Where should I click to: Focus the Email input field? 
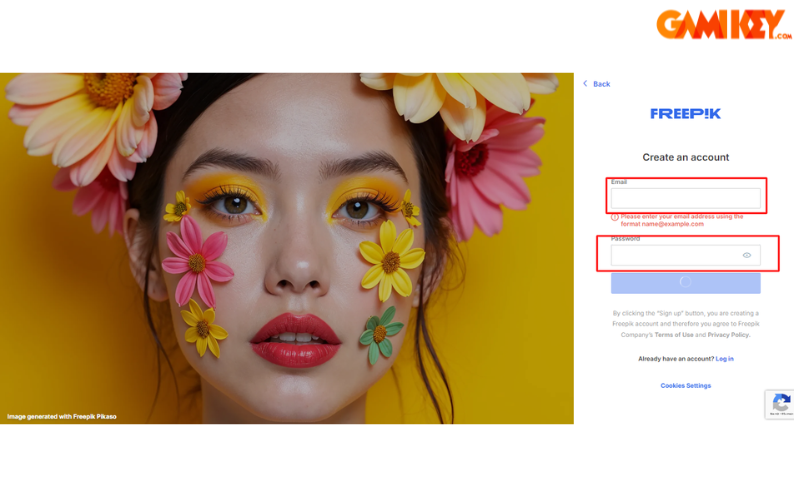pos(685,198)
